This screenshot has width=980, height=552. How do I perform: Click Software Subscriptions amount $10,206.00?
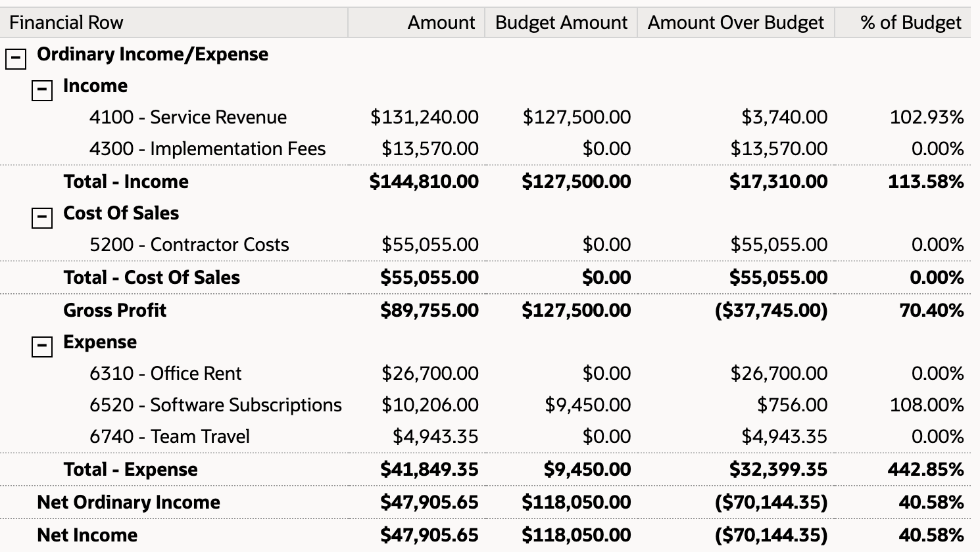(430, 405)
